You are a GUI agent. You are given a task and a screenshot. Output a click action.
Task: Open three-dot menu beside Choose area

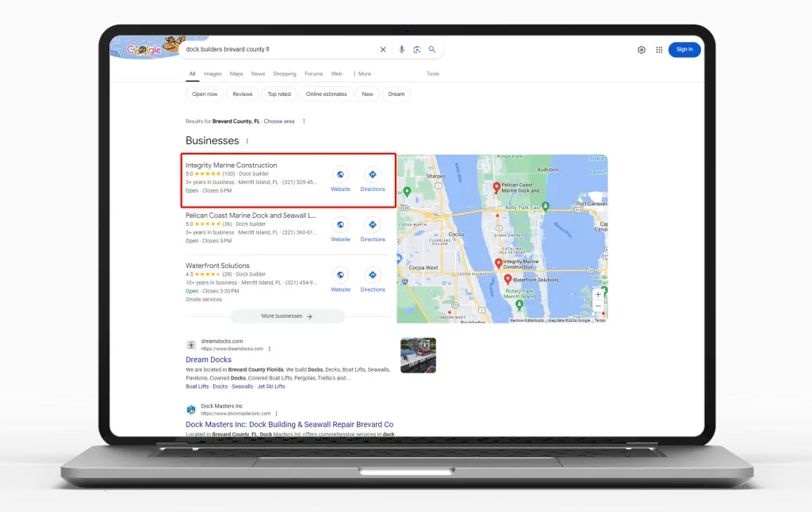(x=304, y=121)
